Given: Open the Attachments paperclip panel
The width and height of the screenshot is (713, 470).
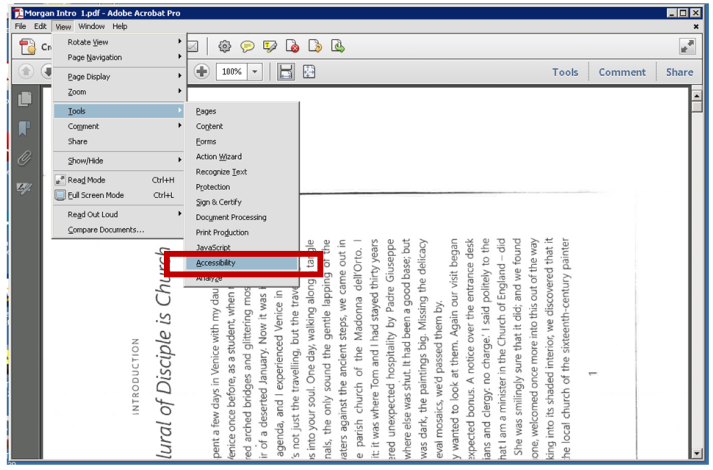Looking at the screenshot, I should pos(25,159).
